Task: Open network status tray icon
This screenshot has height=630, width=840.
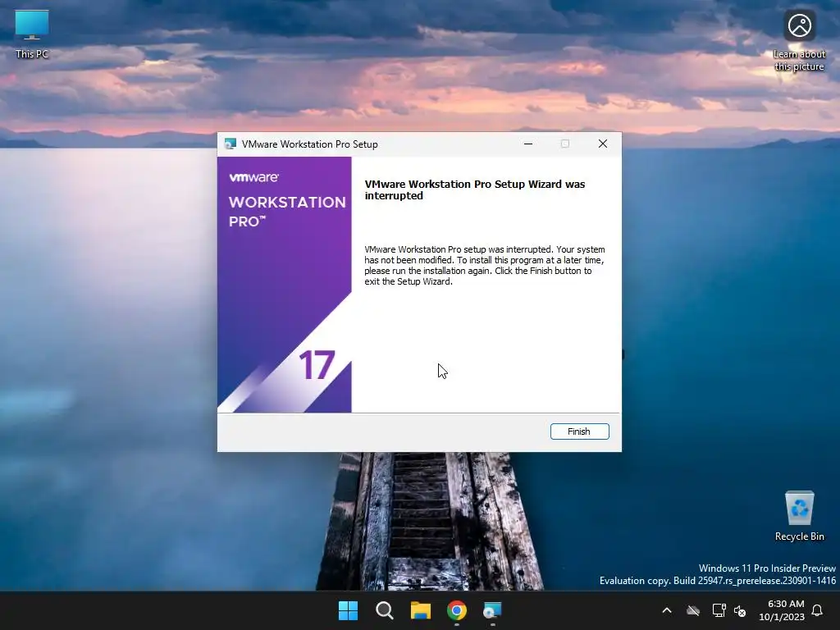Action: 719,610
